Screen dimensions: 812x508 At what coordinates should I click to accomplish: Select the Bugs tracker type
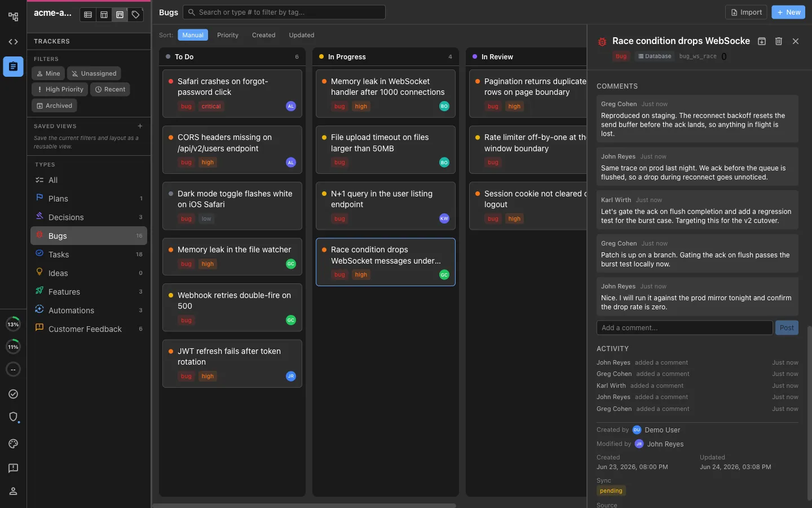(x=89, y=236)
